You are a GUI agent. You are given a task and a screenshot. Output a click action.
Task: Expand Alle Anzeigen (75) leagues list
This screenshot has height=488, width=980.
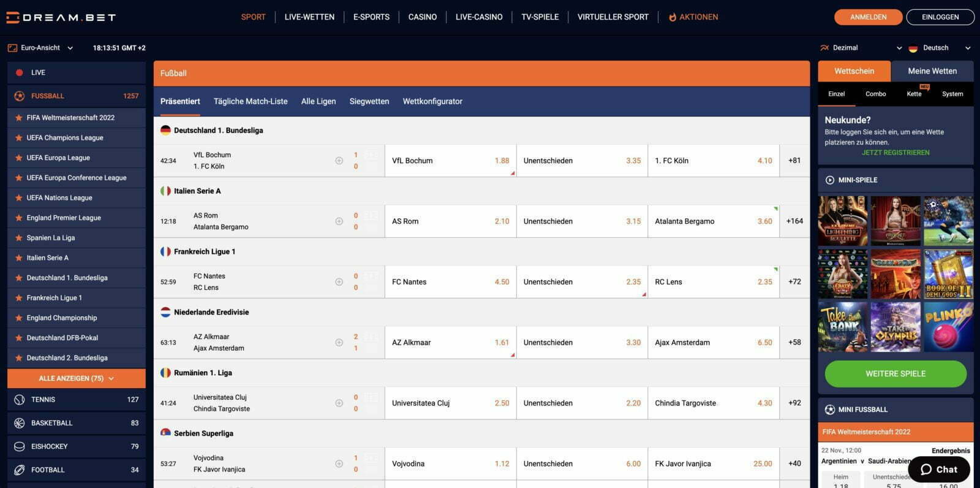coord(77,378)
